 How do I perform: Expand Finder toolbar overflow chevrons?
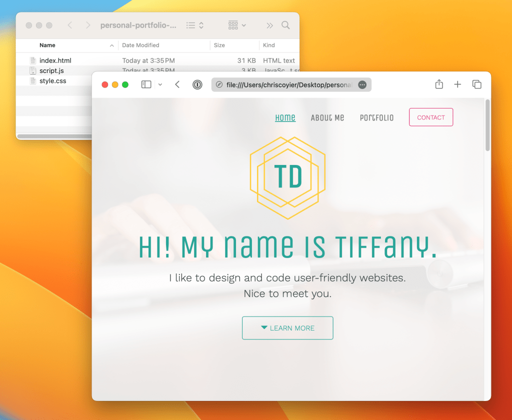tap(269, 25)
